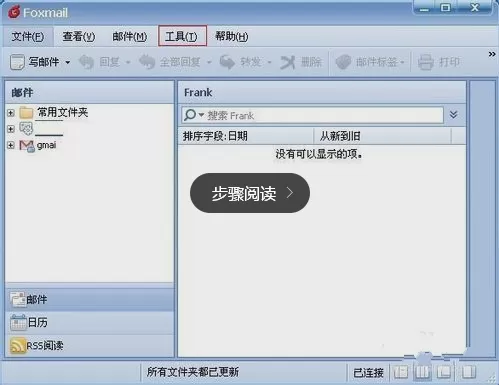Open the 写邮件 dropdown arrow

tap(68, 62)
